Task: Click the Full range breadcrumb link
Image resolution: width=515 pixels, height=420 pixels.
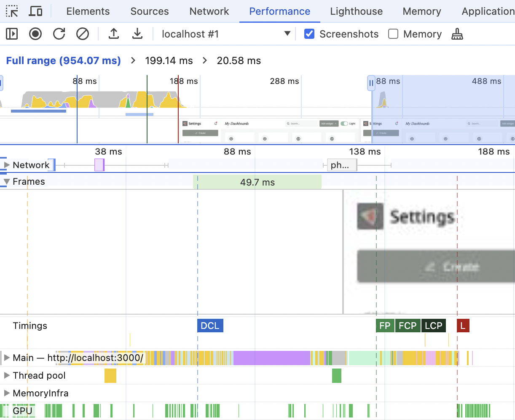Action: 63,60
